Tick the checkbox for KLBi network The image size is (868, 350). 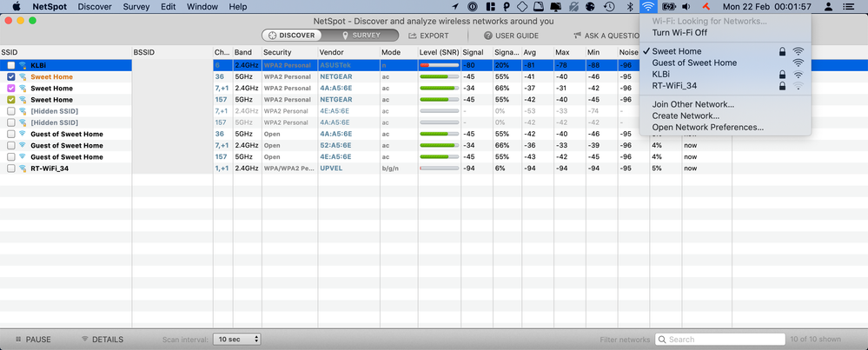11,65
